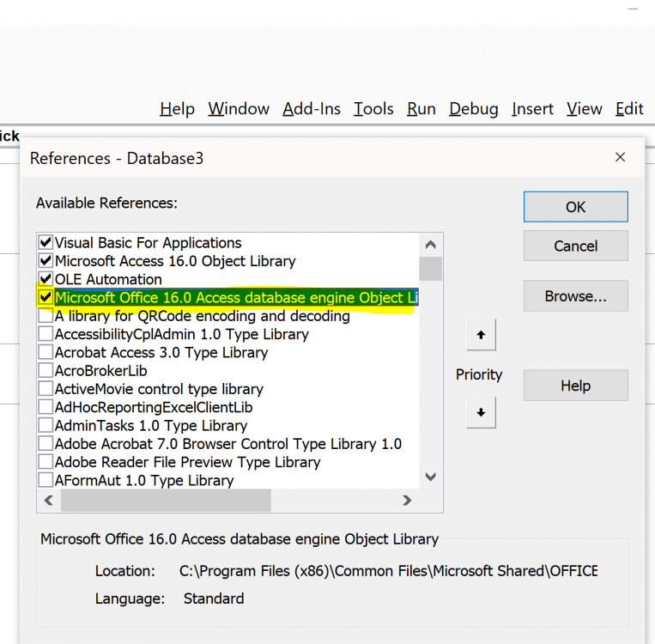Screen dimensions: 655x644
Task: Check the AFormAut 1.0 Type Library checkbox
Action: pyautogui.click(x=45, y=480)
